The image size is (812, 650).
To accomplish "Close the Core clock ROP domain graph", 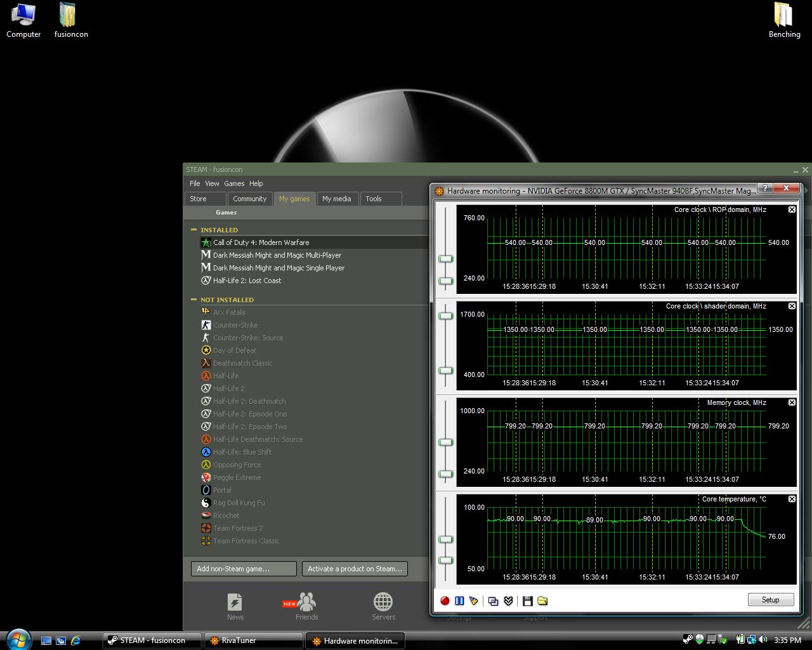I will coord(792,209).
